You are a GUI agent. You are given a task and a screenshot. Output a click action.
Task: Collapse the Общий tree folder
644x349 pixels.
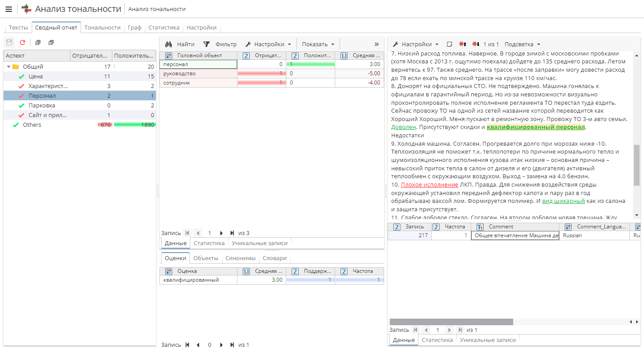[8, 67]
